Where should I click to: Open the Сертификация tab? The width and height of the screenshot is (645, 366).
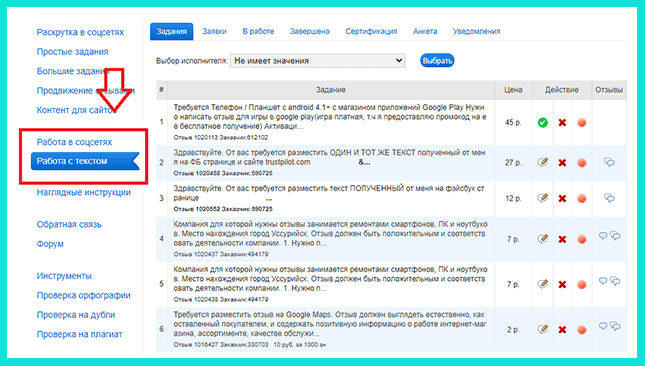click(371, 31)
